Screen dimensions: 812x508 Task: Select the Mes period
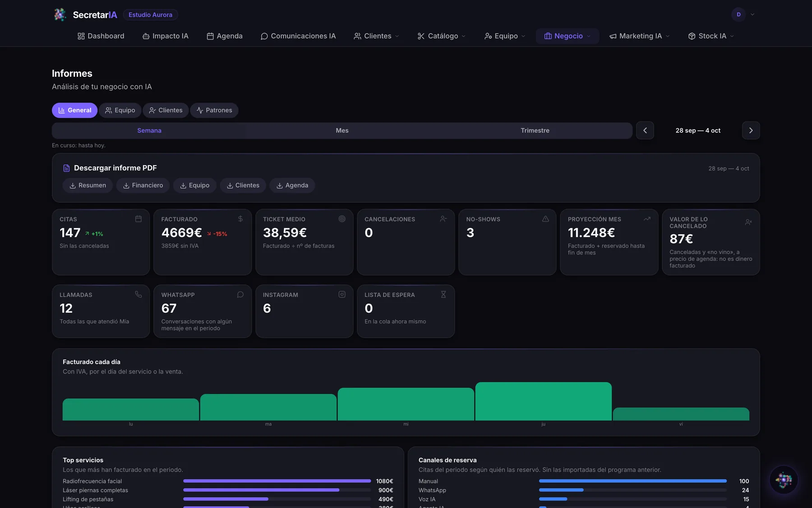(x=342, y=130)
